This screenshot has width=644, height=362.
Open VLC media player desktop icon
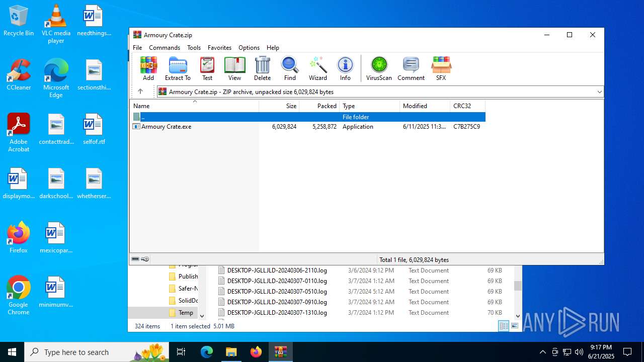56,24
